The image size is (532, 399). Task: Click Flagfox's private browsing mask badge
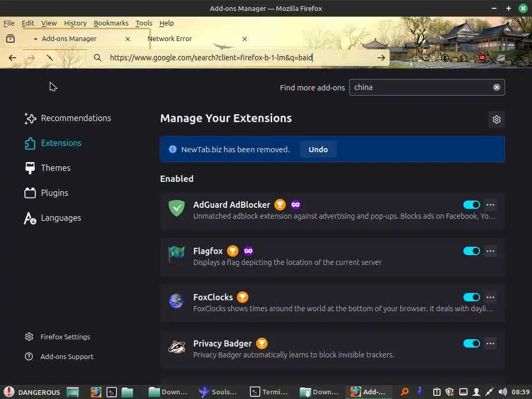[248, 251]
